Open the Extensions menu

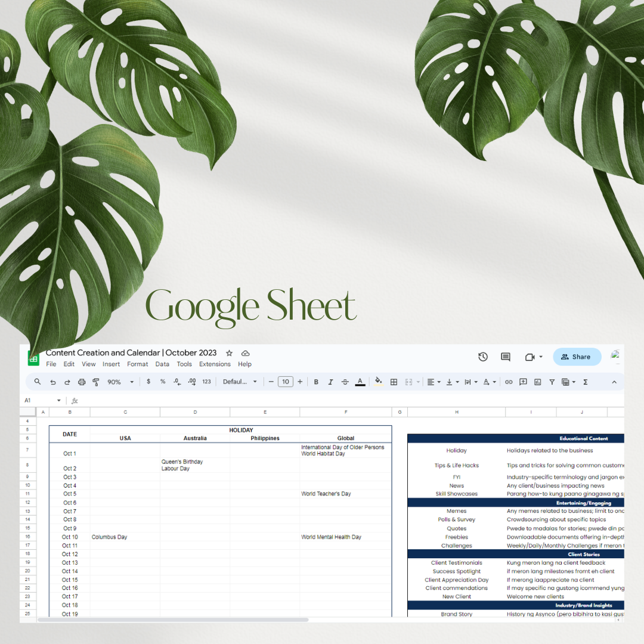tap(215, 364)
